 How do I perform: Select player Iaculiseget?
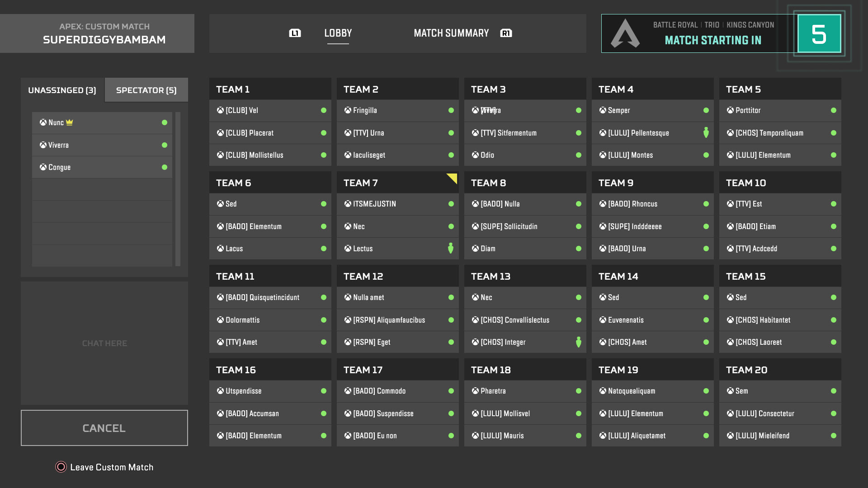pos(398,155)
